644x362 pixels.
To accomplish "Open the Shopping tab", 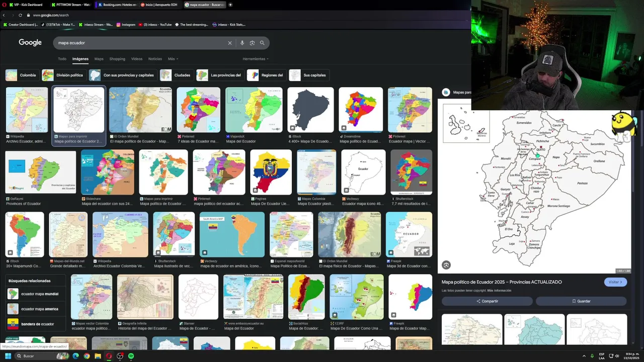I will pos(117,59).
